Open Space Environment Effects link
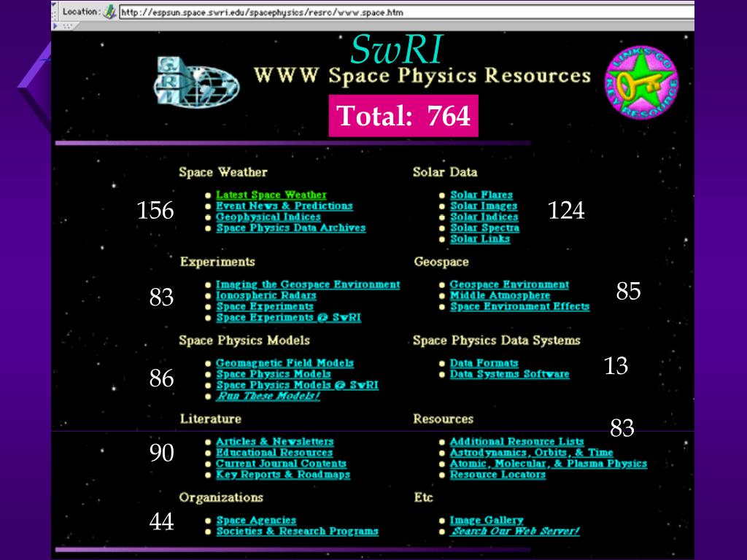This screenshot has width=747, height=560. [x=519, y=306]
